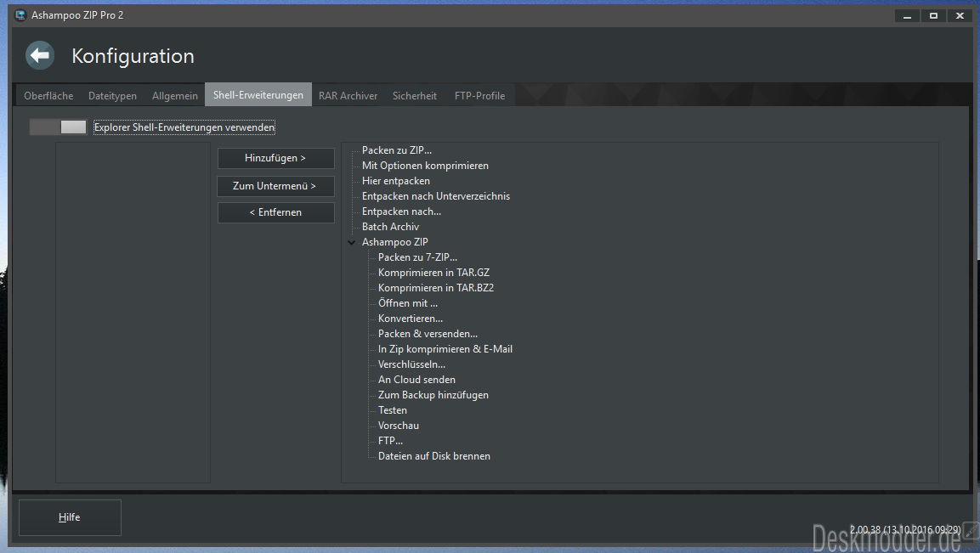Click the version text 2.00.38

pos(905,530)
